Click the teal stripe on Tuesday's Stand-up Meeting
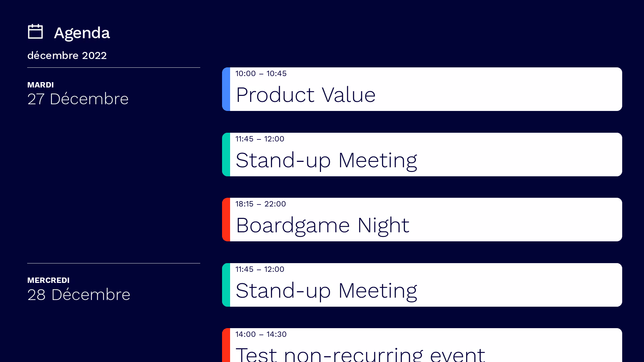The width and height of the screenshot is (644, 362). pos(226,155)
